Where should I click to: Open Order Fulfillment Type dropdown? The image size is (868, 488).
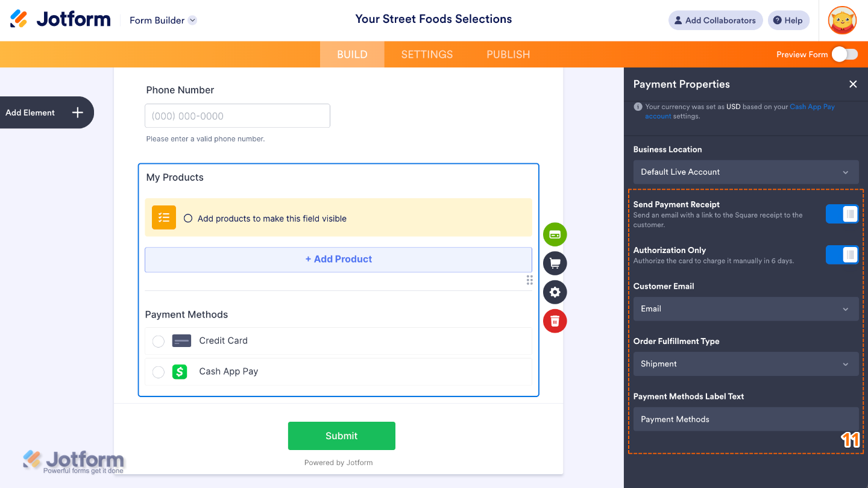(x=746, y=364)
